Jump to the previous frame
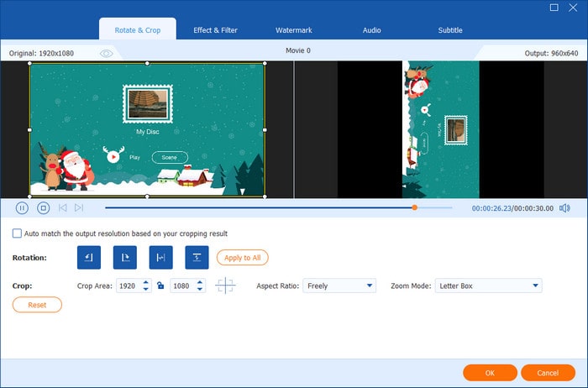Viewport: 588px width, 388px height. coord(62,207)
